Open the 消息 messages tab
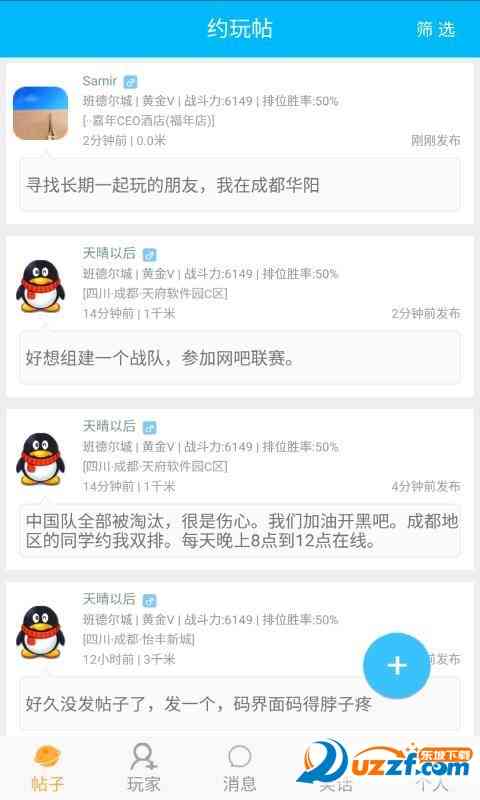 (239, 768)
